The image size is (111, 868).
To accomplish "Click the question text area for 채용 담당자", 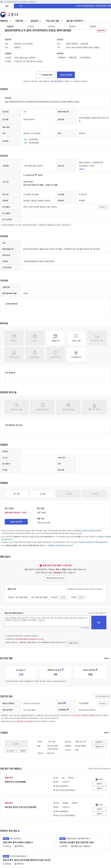I will 47,621.
